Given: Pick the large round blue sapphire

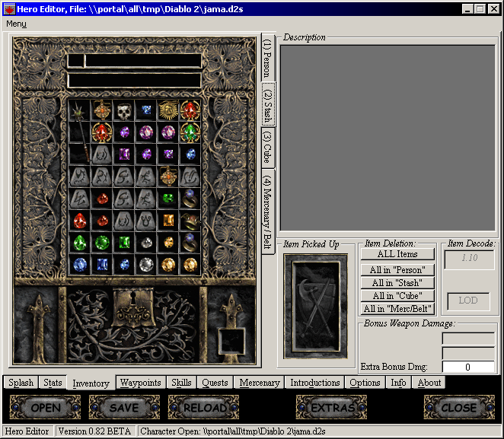Looking at the screenshot, I should point(80,264).
